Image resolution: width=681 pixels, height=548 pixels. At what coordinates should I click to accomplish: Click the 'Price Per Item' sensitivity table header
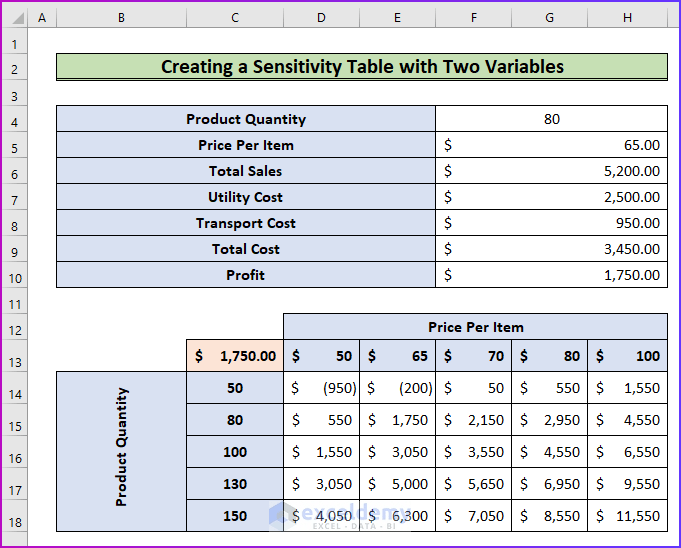point(476,327)
